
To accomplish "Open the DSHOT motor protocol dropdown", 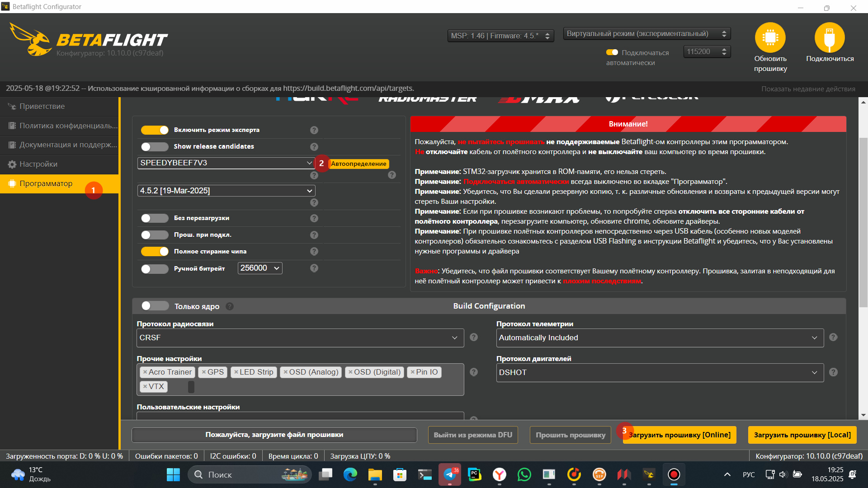I will click(x=660, y=373).
